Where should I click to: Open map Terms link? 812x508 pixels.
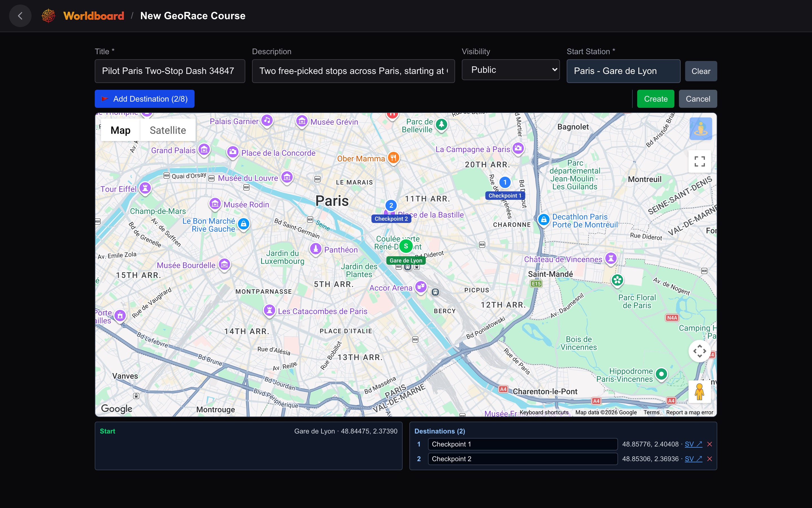click(651, 412)
